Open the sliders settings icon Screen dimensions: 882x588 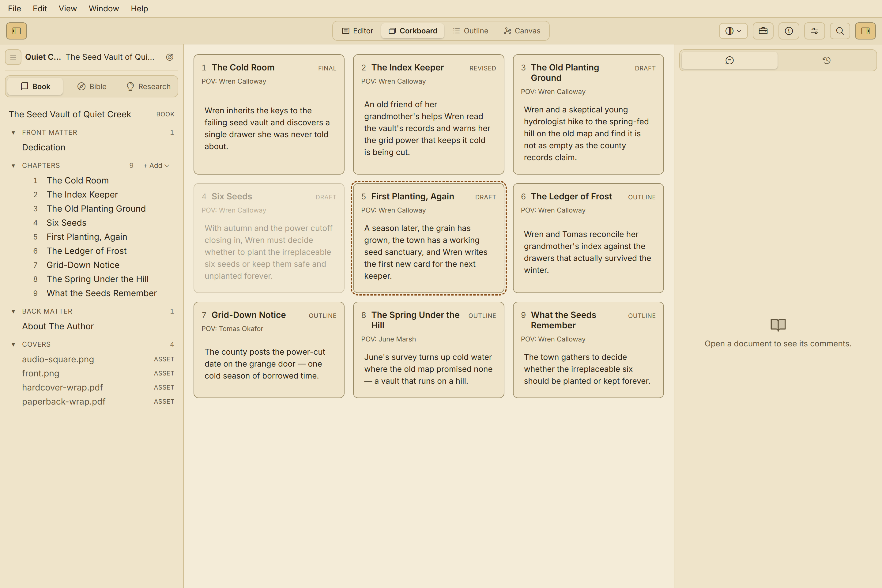[815, 31]
